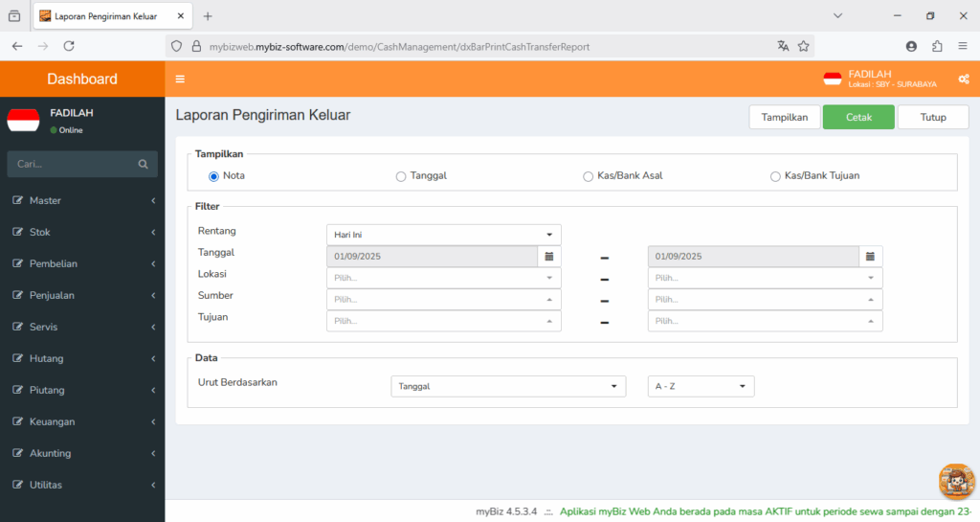Click the end date 01/09/2025 field
Image resolution: width=980 pixels, height=522 pixels.
753,257
